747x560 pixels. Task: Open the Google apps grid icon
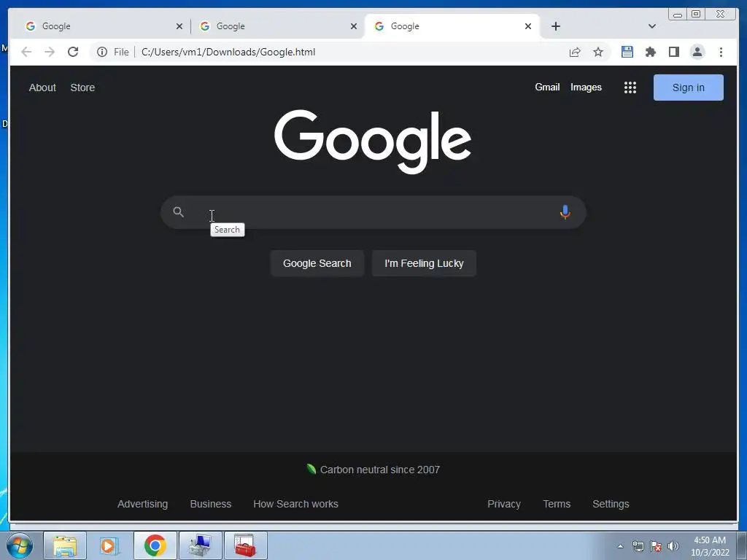[630, 87]
